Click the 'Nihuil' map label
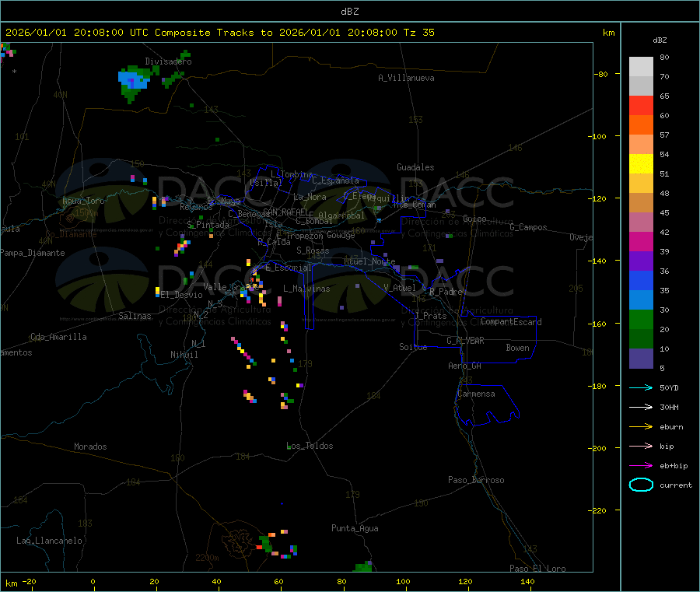Viewport: 700px width, 592px height. click(x=184, y=355)
